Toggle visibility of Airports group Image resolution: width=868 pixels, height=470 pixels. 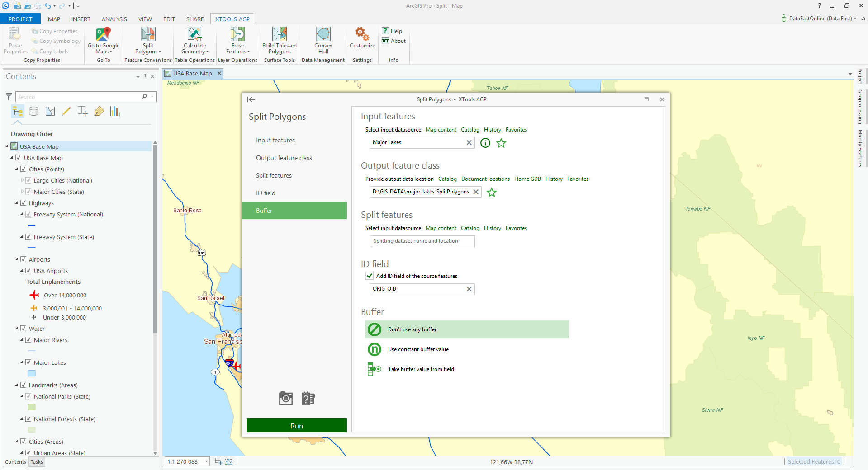point(24,259)
